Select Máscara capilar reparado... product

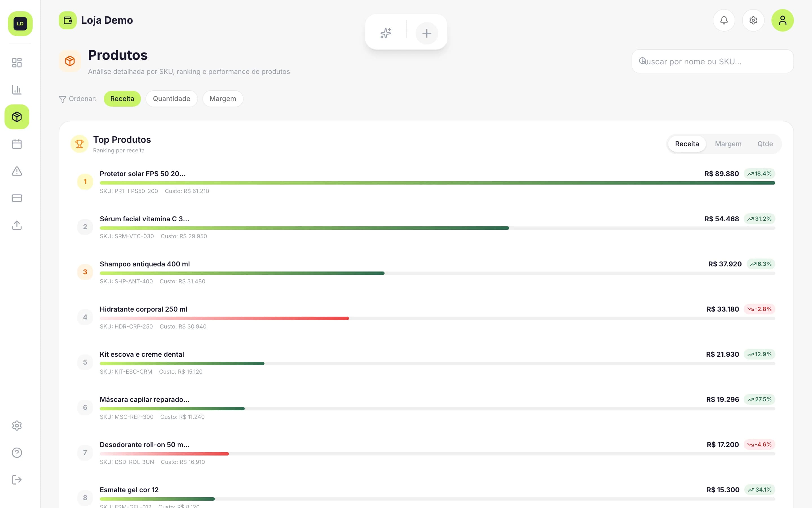(x=426, y=408)
